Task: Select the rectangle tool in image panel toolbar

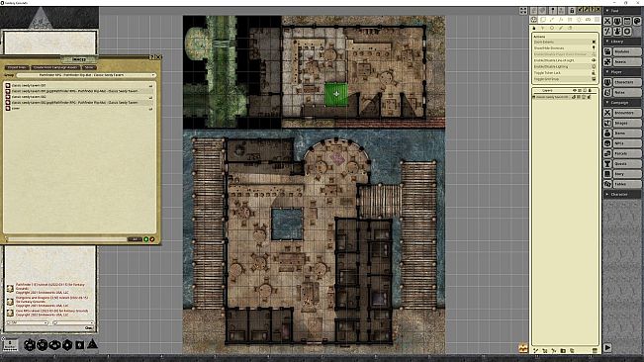Action: coord(543,20)
